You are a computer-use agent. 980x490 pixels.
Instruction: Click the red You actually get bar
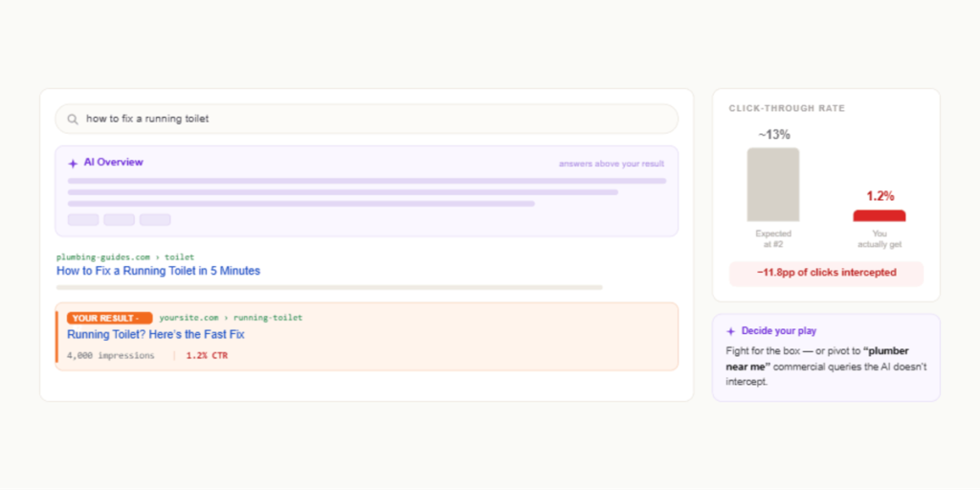tap(880, 215)
